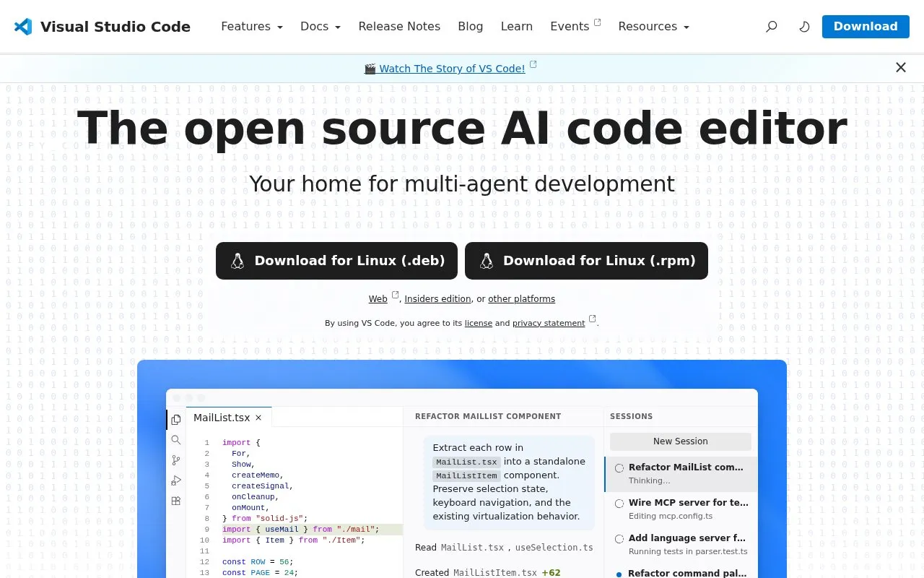Click the blue Download button in header
Screen dimensions: 924x578
[866, 27]
